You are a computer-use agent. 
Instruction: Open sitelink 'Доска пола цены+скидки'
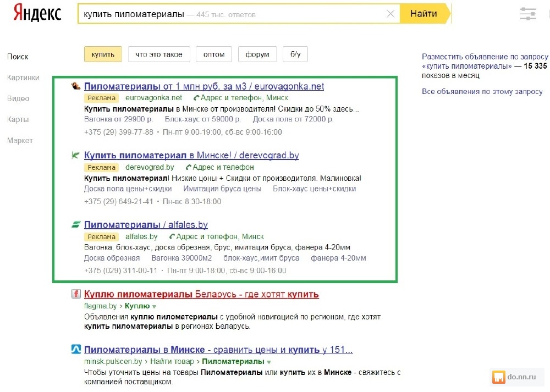coord(128,189)
